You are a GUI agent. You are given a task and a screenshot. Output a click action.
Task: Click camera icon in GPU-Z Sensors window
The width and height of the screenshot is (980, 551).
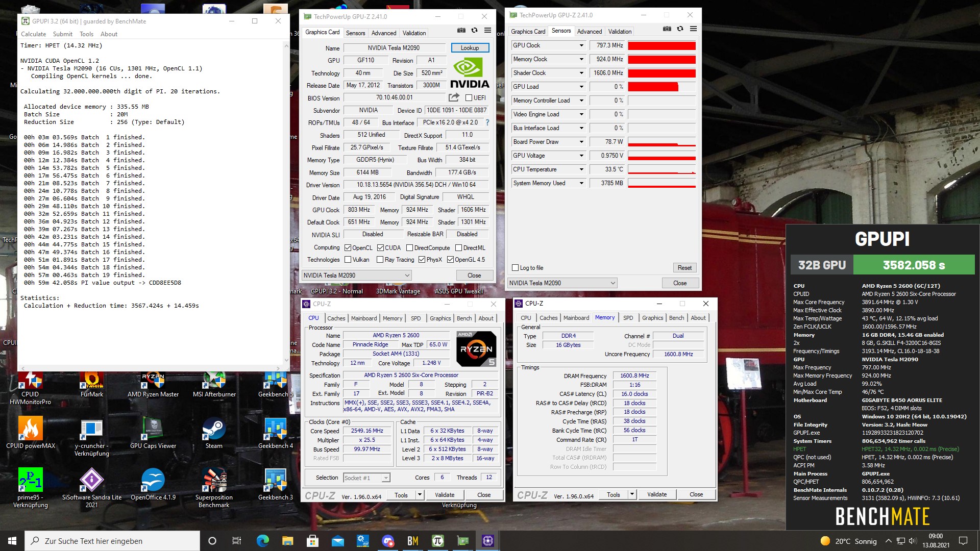coord(667,29)
